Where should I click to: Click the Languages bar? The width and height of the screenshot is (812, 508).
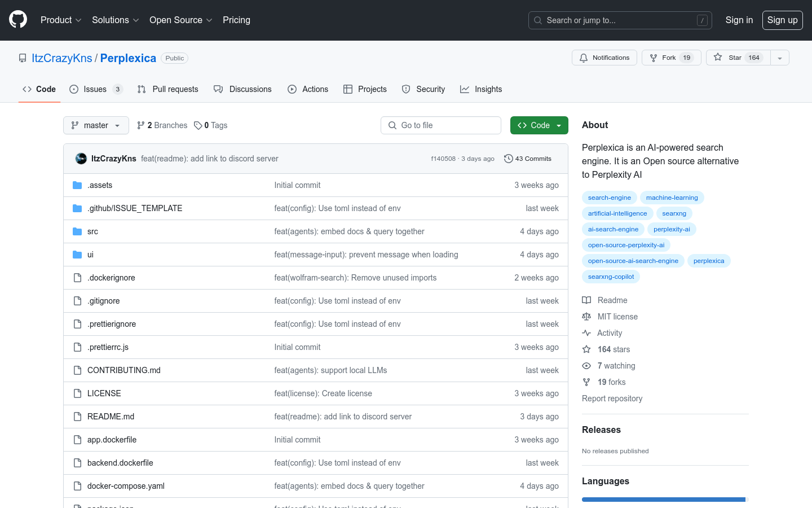[x=665, y=500]
